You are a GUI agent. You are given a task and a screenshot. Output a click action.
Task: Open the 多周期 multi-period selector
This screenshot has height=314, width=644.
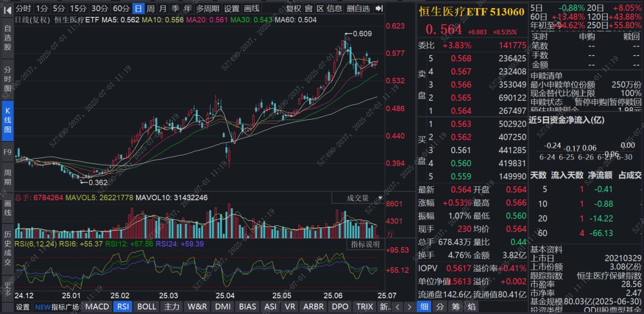[x=208, y=9]
